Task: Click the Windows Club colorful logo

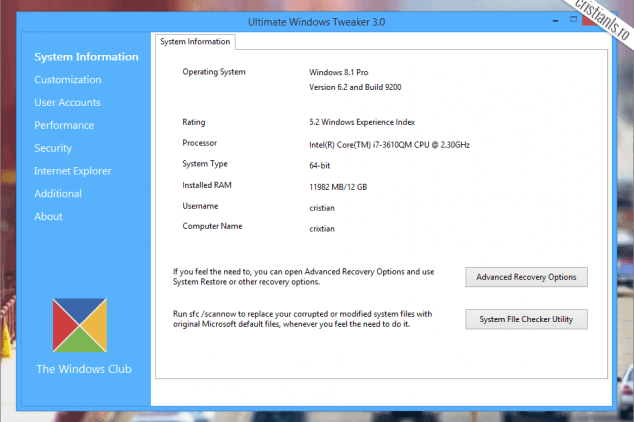Action: coord(80,324)
